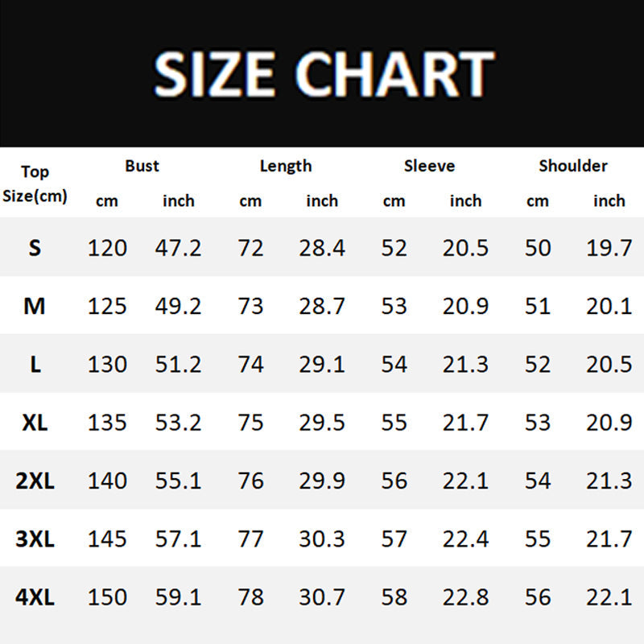Click the Bust column header
Image resolution: width=644 pixels, height=644 pixels.
142,166
